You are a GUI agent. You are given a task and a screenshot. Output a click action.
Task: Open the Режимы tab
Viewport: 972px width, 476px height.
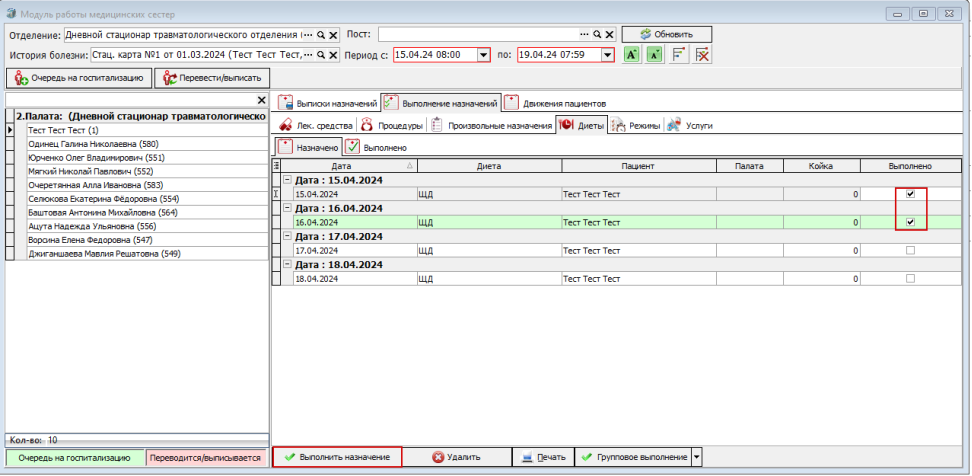point(637,125)
